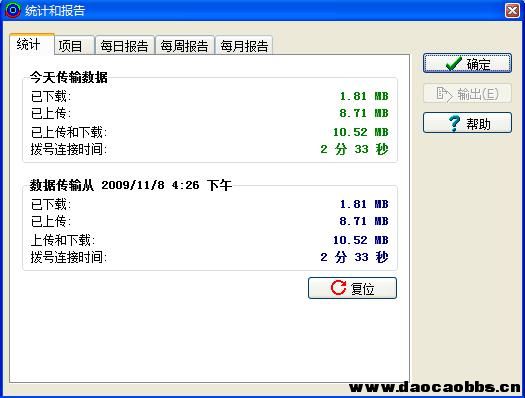Confirm with the 确定 button

click(x=467, y=63)
